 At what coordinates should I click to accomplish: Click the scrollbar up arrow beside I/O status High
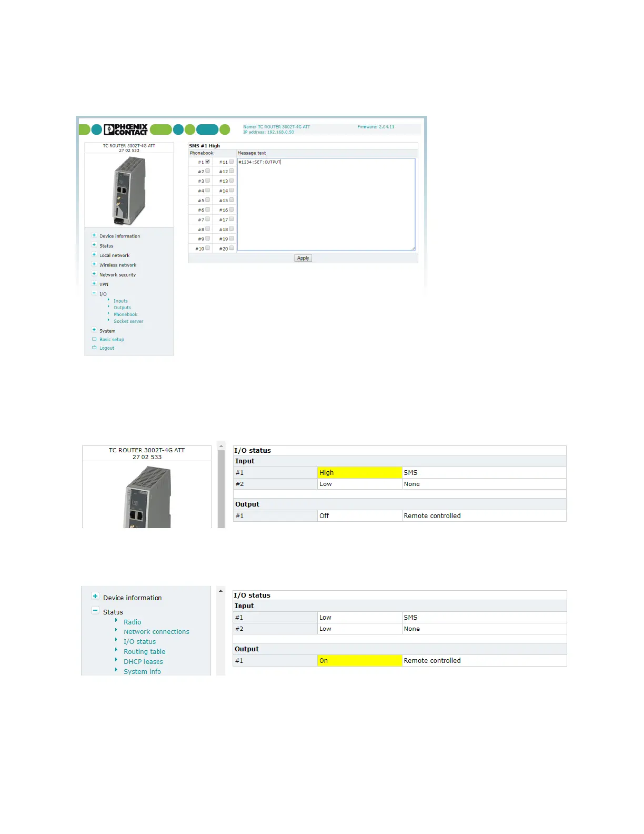point(221,446)
